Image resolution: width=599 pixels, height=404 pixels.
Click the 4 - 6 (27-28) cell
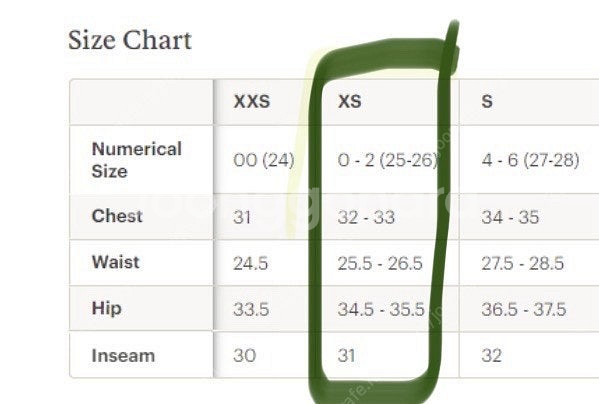(x=531, y=160)
